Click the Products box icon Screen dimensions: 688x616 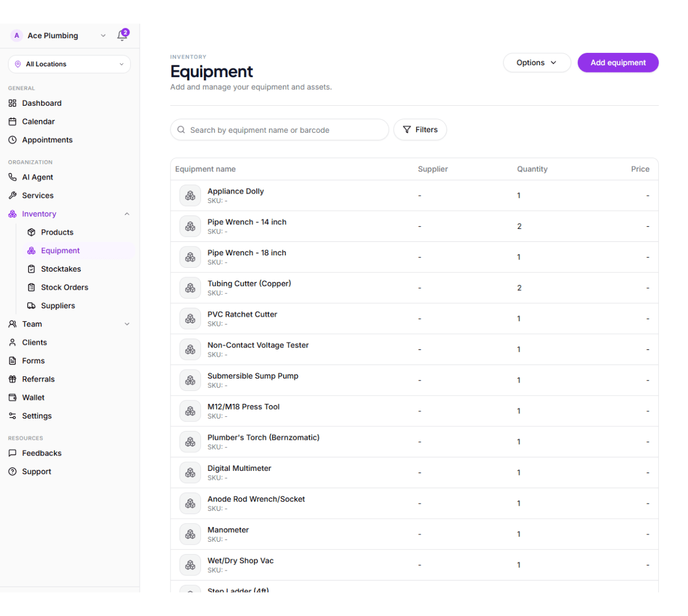click(32, 232)
